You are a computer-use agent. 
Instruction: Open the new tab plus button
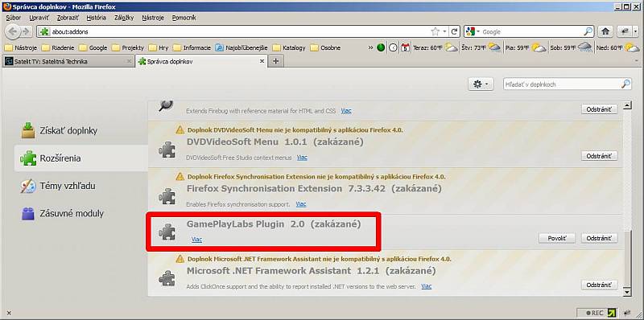275,61
